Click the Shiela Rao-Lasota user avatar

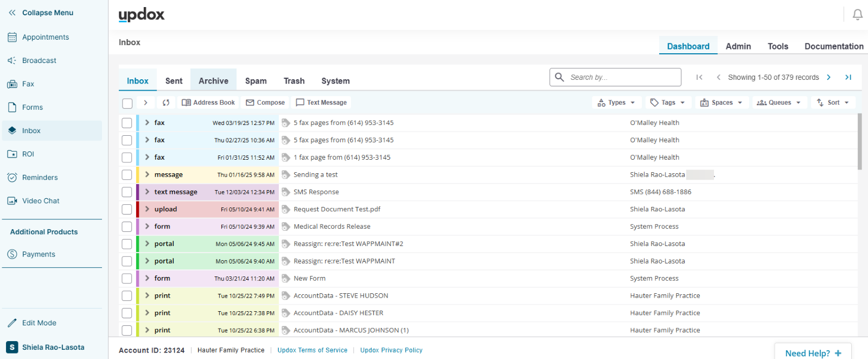[12, 347]
